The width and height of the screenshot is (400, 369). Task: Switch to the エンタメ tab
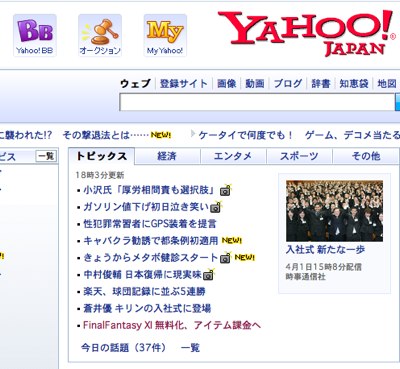point(233,156)
